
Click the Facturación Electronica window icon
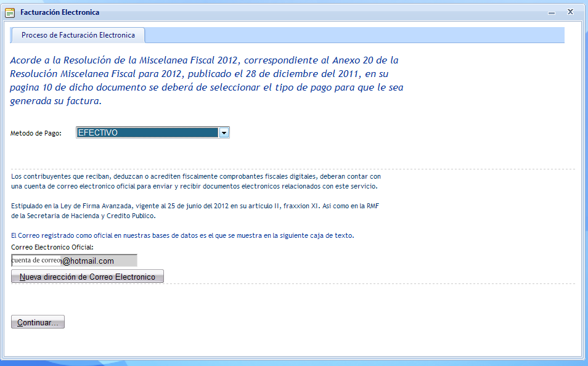coord(10,13)
